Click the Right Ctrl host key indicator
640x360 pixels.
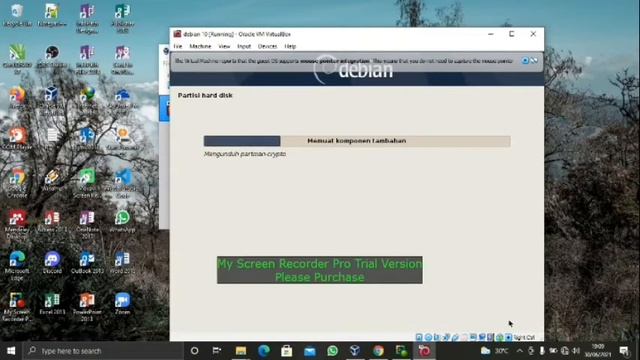click(x=524, y=338)
